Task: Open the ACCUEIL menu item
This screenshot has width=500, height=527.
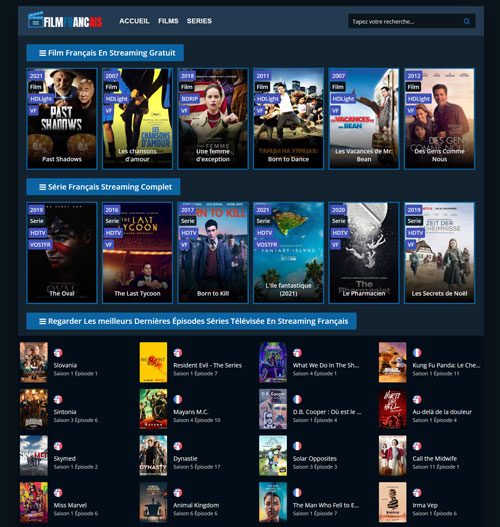Action: [134, 21]
